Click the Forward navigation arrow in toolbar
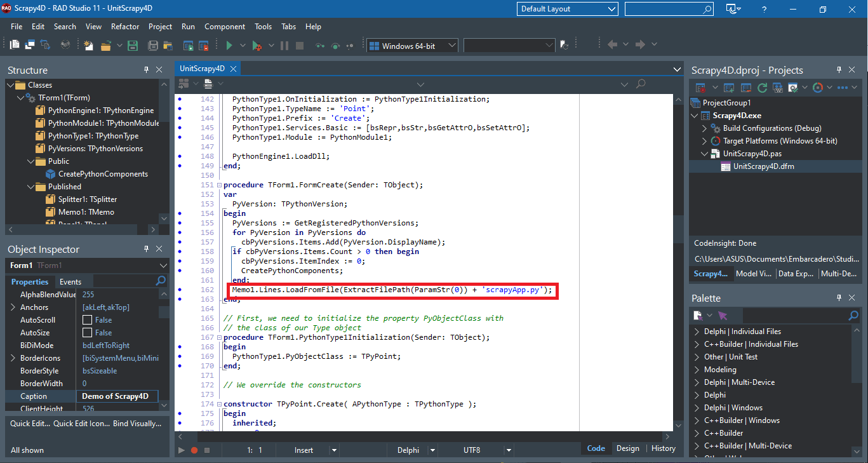 point(641,44)
